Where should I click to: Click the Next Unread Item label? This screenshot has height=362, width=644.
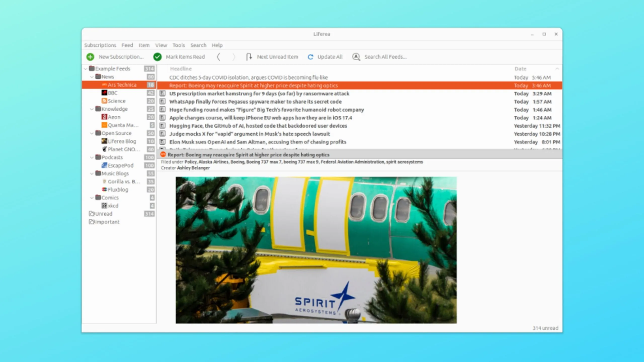277,57
